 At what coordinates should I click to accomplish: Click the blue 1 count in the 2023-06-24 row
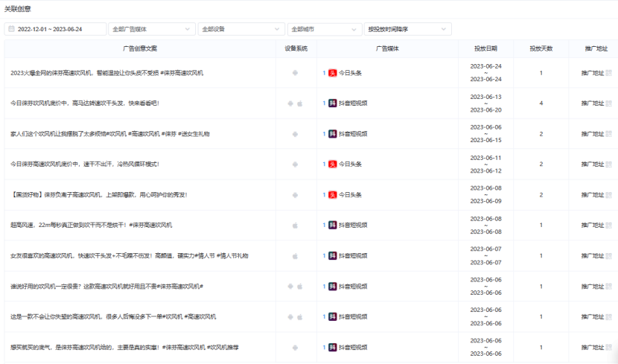point(324,73)
